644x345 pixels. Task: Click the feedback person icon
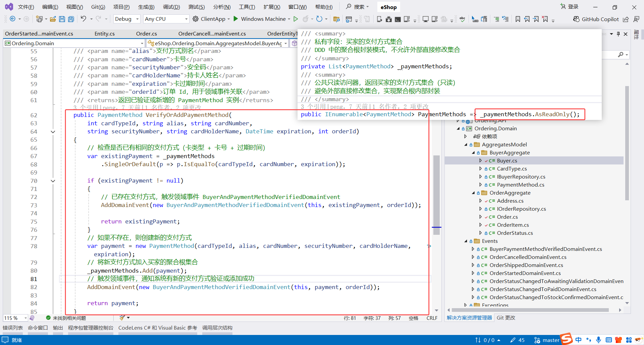pos(636,19)
